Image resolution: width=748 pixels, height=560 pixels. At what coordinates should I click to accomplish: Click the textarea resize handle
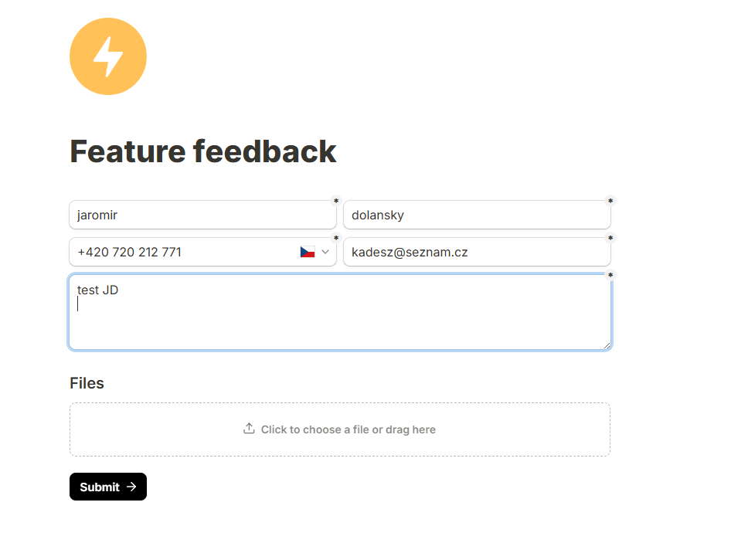pyautogui.click(x=607, y=345)
